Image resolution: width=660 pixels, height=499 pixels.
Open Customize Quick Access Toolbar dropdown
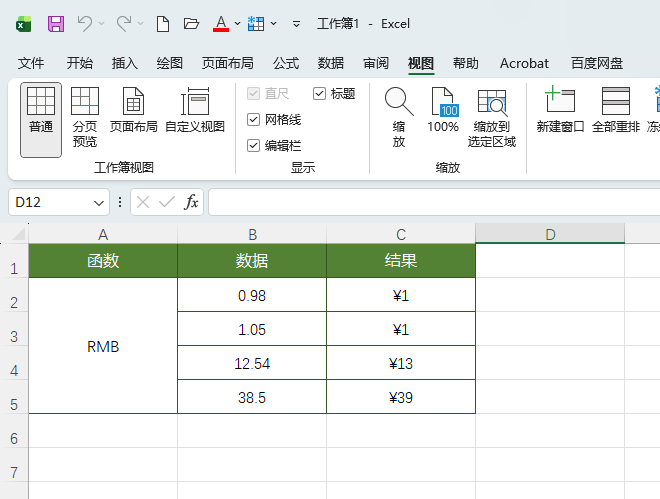[x=296, y=24]
